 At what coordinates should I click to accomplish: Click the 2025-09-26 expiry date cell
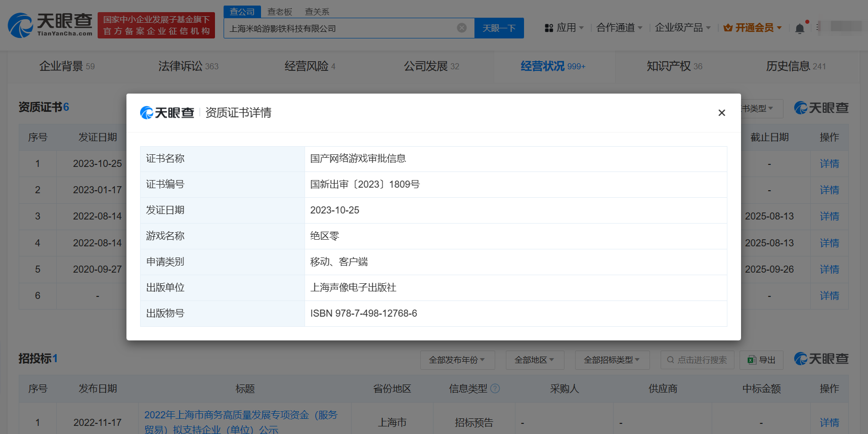pos(769,270)
